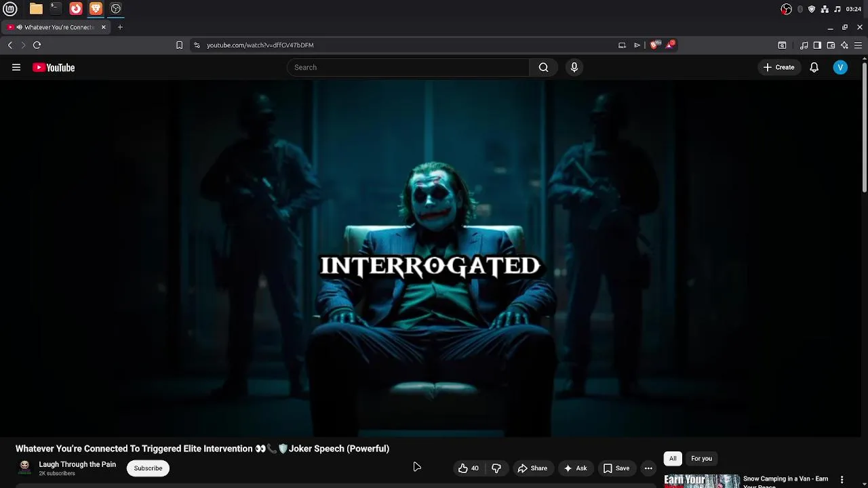Bookmark this page
The height and width of the screenshot is (488, 868).
click(x=179, y=45)
